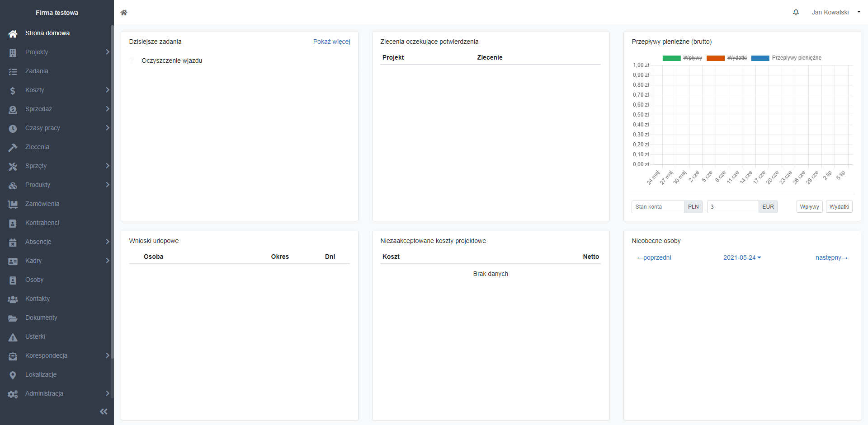The image size is (868, 425).
Task: Click the Lokalizacje map pin icon
Action: [x=13, y=375]
